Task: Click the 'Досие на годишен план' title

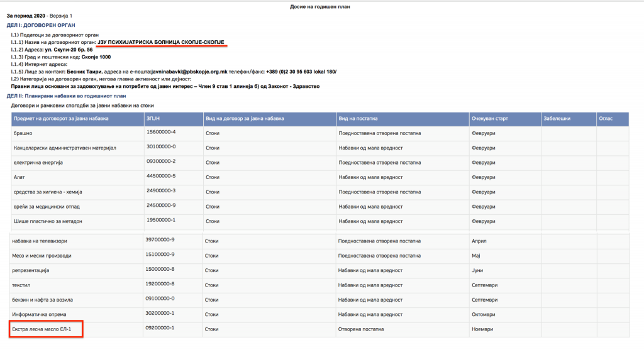Action: pyautogui.click(x=319, y=6)
